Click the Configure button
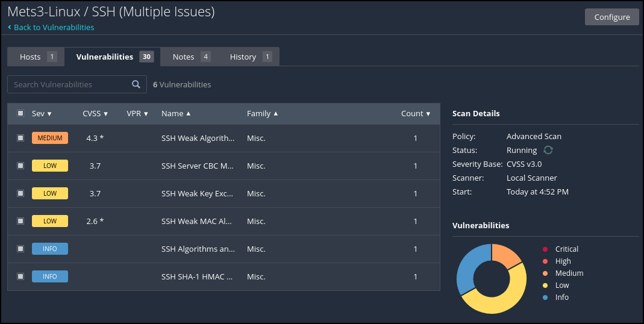Screen dimensions: 644x324 (x=612, y=17)
